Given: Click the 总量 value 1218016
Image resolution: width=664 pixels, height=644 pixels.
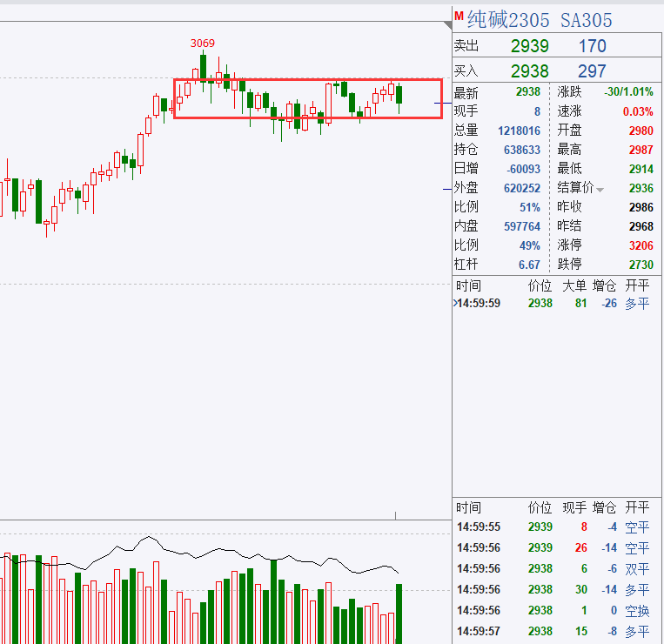Looking at the screenshot, I should coord(519,131).
